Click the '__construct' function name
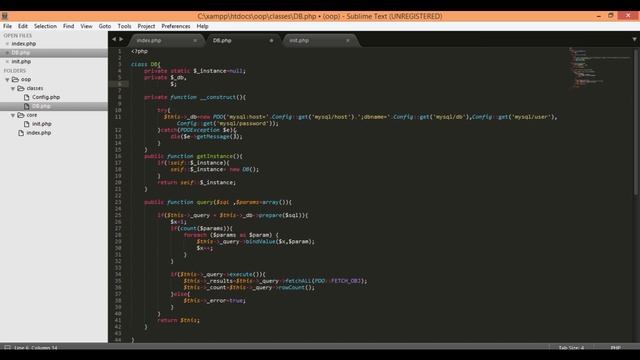 [217, 97]
